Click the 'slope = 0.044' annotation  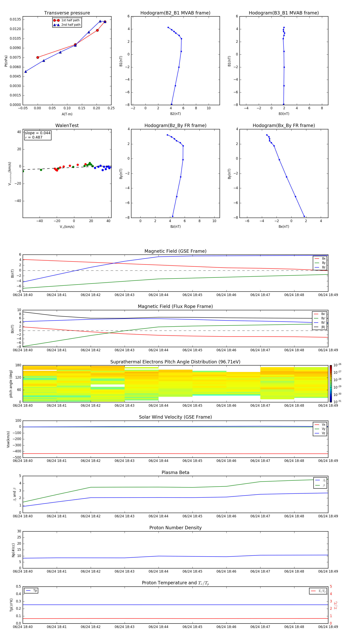(38, 133)
